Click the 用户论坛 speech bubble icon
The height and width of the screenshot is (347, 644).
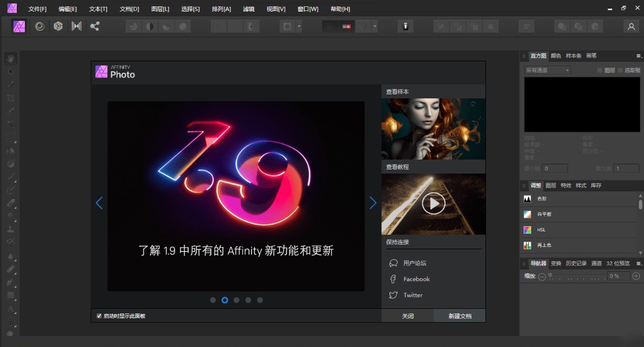click(393, 263)
